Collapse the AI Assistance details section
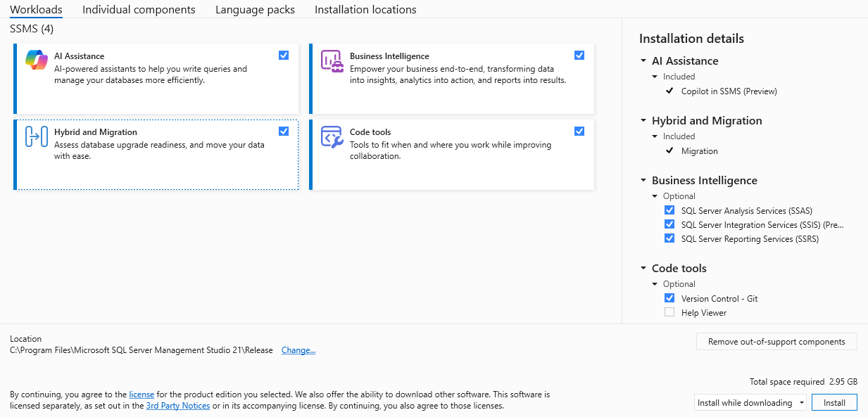This screenshot has height=417, width=868. [x=643, y=61]
